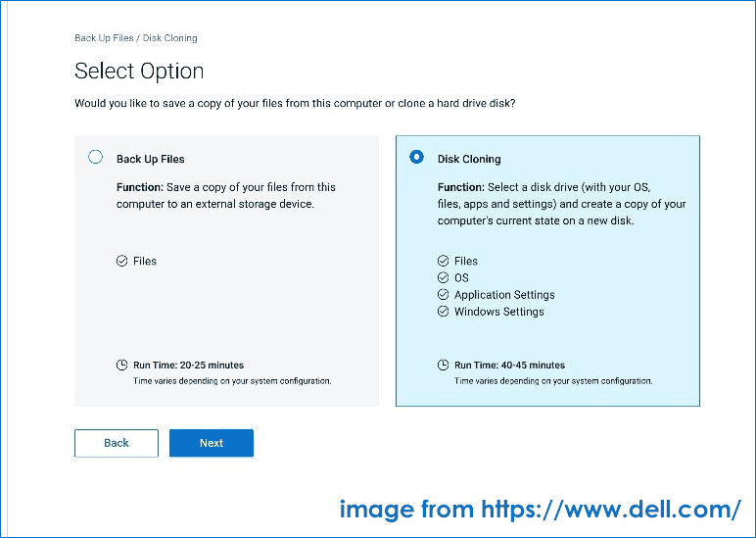The image size is (756, 538).
Task: Click the clock icon beside Run Time: 20-25 minutes
Action: [x=122, y=365]
